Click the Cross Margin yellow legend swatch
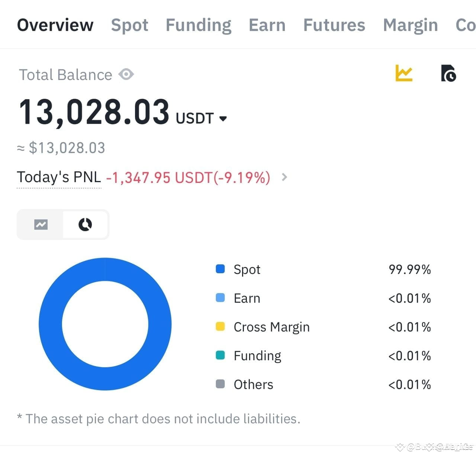This screenshot has width=476, height=455. coord(220,326)
